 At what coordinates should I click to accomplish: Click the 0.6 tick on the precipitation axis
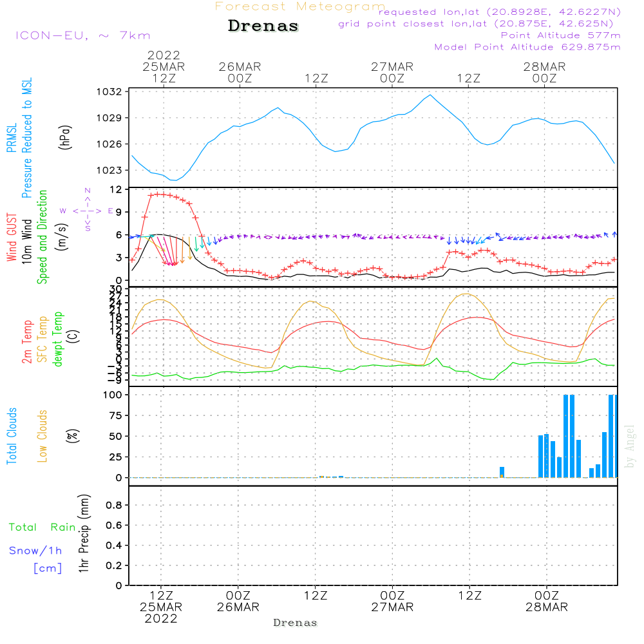point(114,526)
